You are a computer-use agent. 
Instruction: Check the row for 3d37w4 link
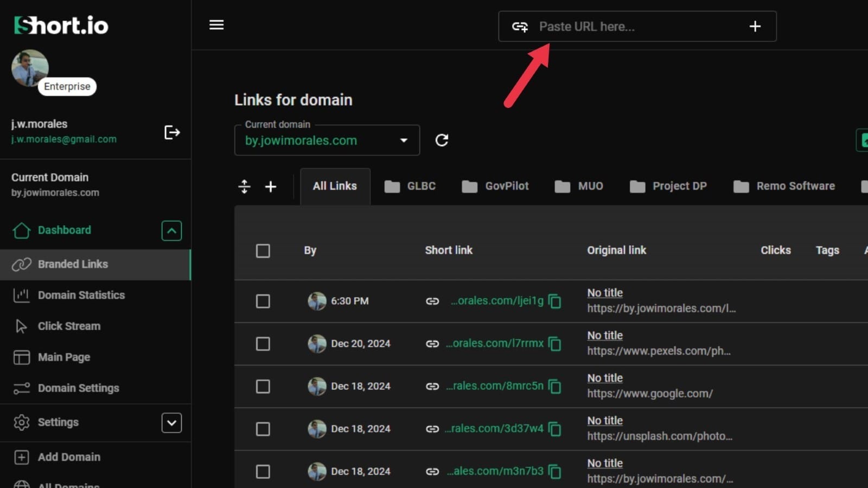[x=263, y=429]
